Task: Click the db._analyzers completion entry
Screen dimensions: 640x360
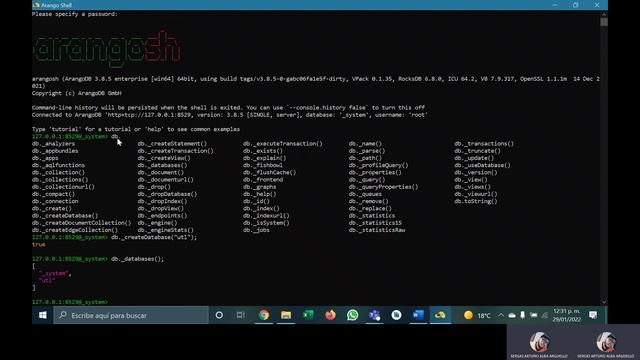Action: pyautogui.click(x=53, y=144)
